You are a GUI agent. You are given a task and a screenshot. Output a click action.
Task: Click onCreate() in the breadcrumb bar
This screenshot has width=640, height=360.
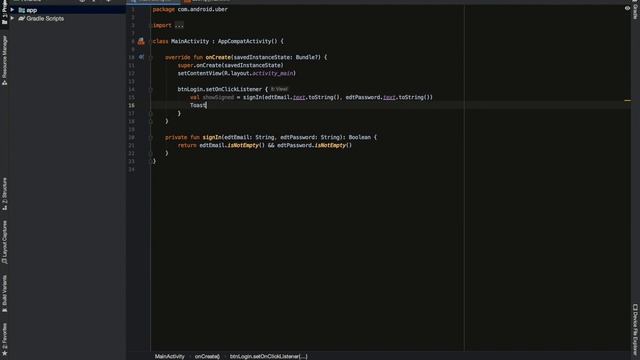[207, 356]
